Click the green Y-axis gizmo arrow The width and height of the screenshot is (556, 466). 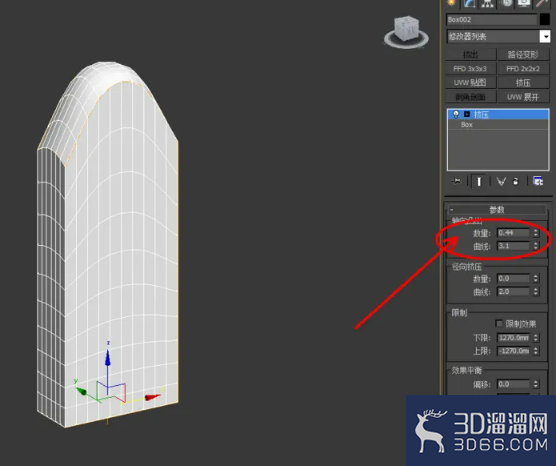81,391
